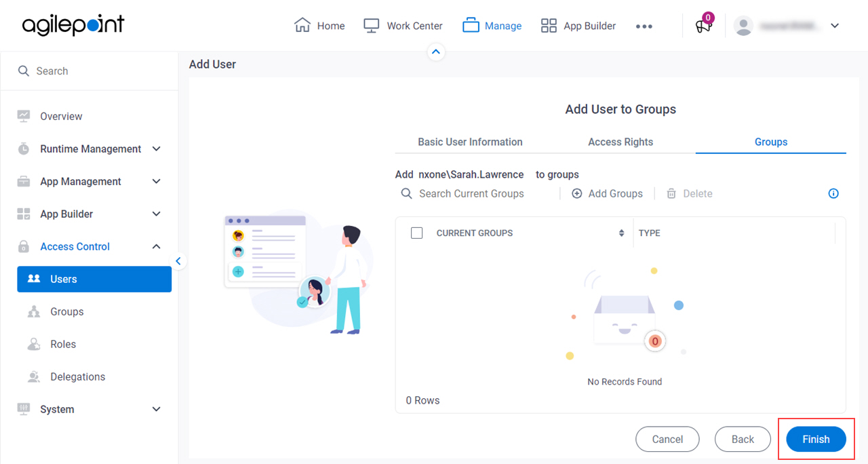Click the System monitor icon

(x=24, y=409)
